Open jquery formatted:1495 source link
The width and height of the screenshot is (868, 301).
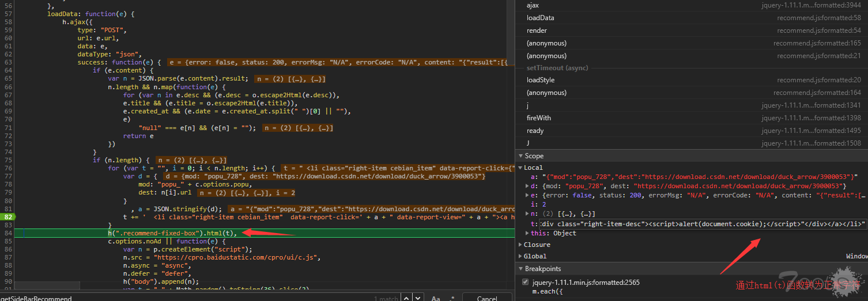pos(812,131)
